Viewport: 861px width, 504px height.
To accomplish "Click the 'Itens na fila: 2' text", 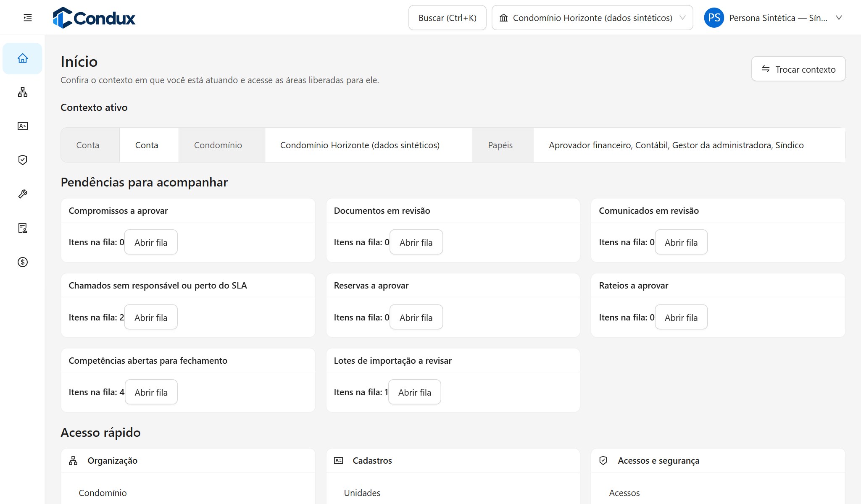I will [x=96, y=318].
